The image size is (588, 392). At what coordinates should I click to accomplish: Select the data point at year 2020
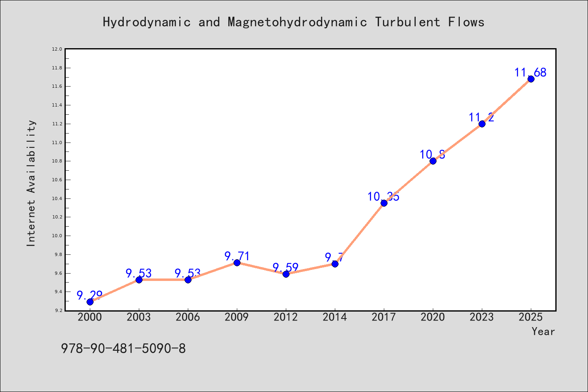pyautogui.click(x=433, y=161)
